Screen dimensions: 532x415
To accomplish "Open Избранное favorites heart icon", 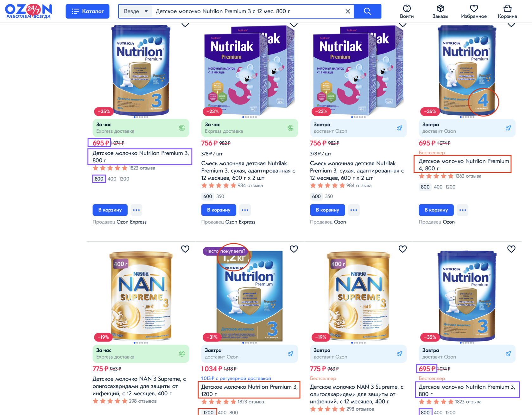I will (x=474, y=11).
